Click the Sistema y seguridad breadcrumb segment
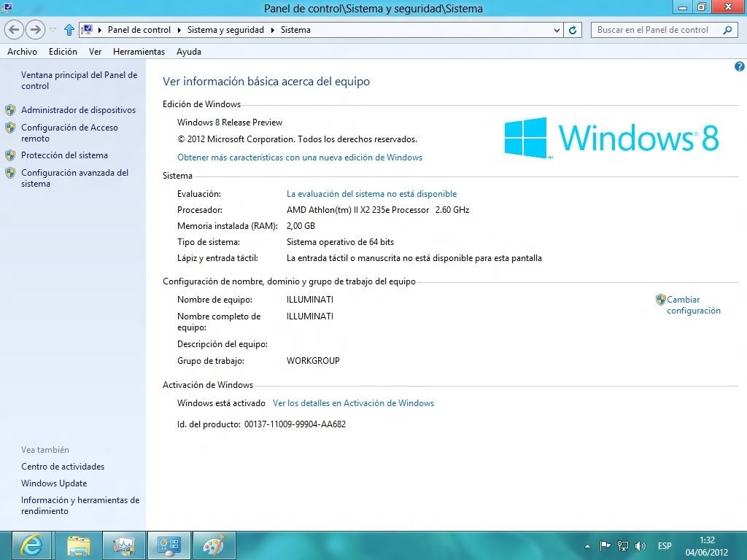 pos(225,30)
